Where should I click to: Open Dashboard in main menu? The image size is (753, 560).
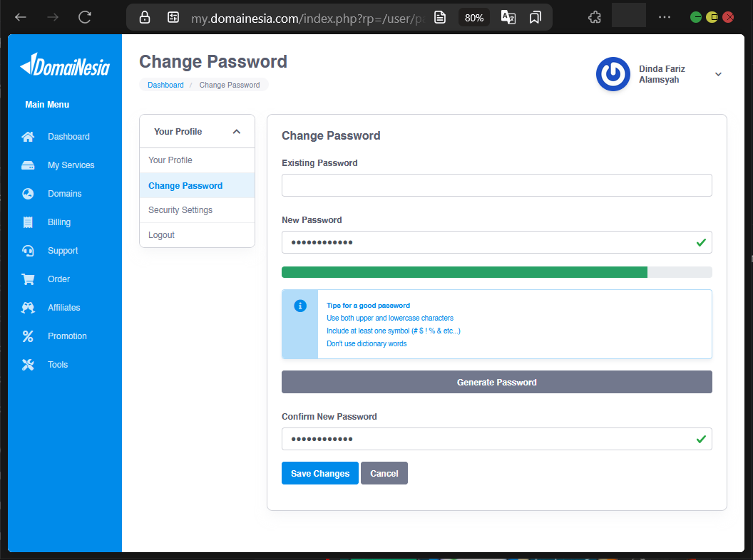coord(68,137)
